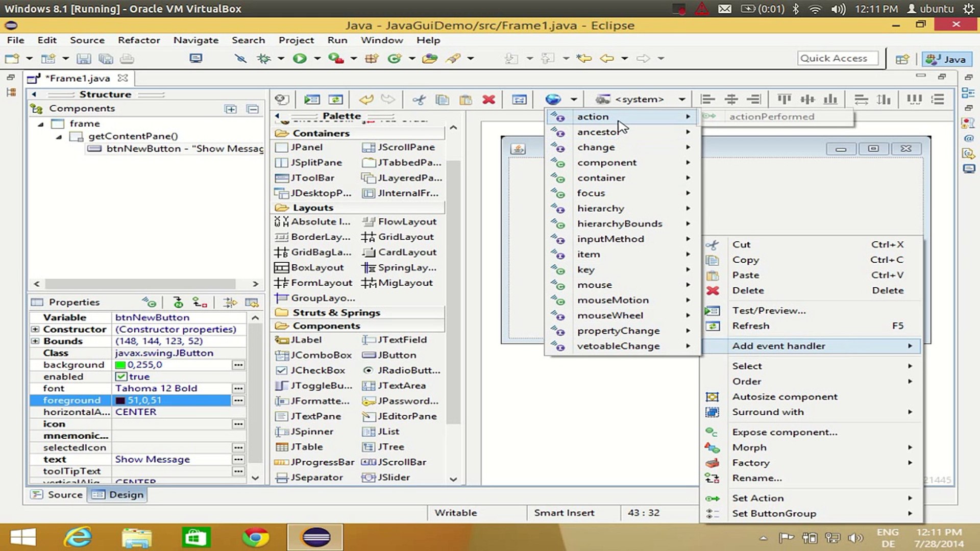The width and height of the screenshot is (980, 551).
Task: Click the ellipsis button for font
Action: coord(238,389)
